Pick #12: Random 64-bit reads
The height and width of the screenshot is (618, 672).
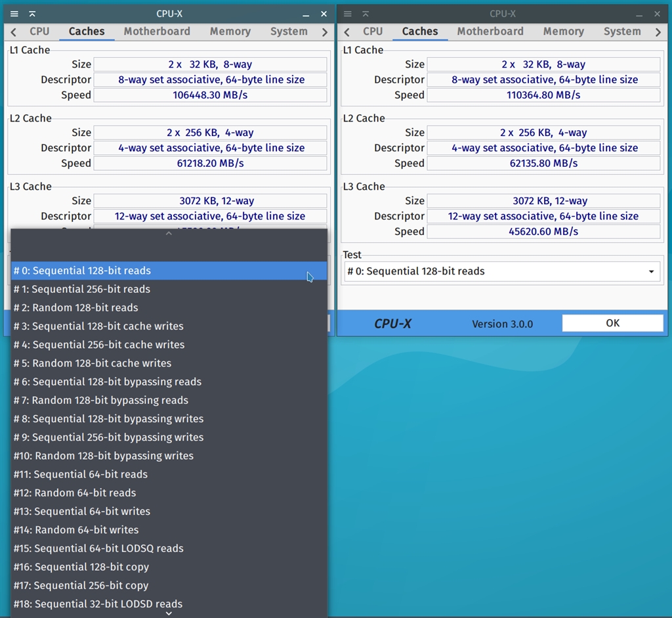pos(169,493)
